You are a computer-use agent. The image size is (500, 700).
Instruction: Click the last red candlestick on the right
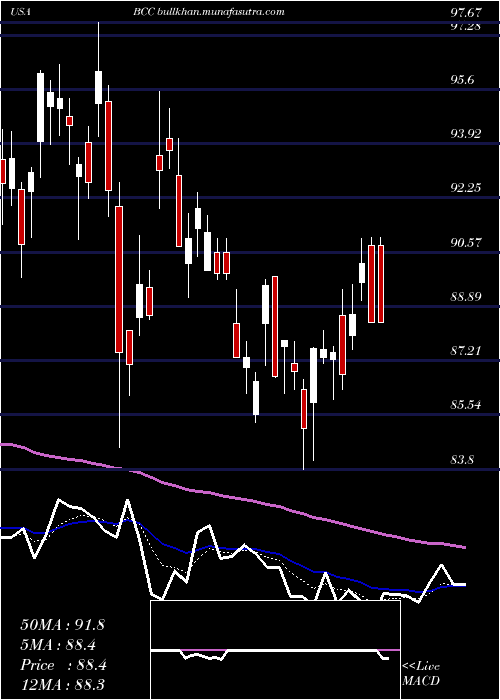pos(381,284)
